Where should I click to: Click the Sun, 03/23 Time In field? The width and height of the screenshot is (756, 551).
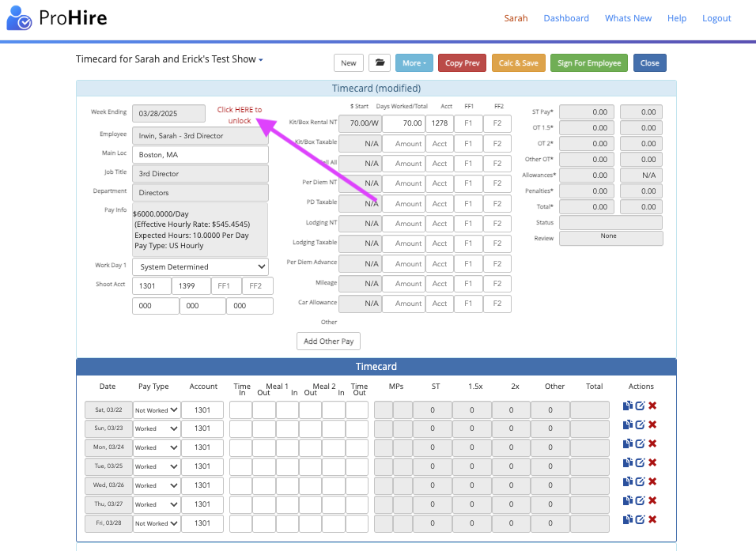click(x=240, y=428)
